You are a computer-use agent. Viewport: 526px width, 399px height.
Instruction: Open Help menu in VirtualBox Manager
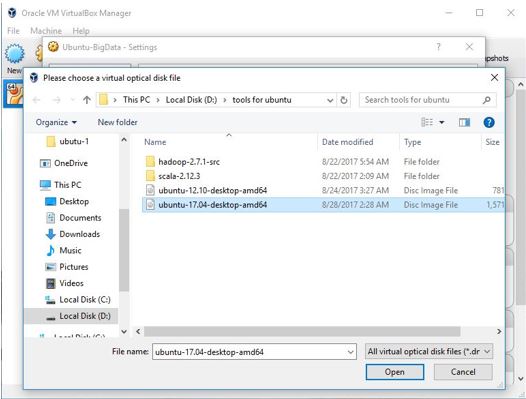pos(81,31)
